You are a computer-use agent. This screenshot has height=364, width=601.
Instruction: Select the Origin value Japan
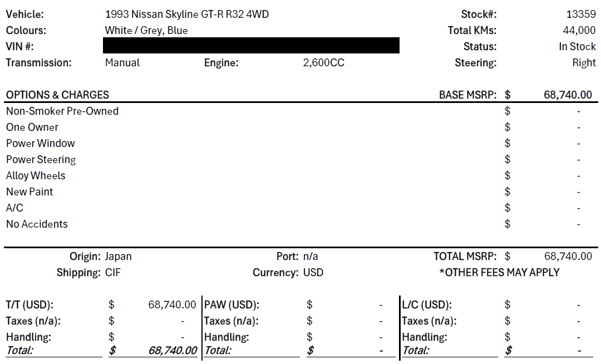(x=118, y=257)
